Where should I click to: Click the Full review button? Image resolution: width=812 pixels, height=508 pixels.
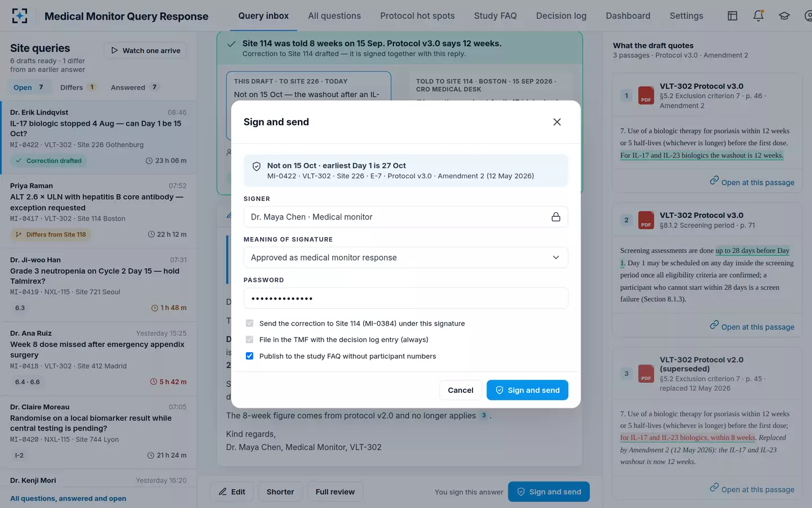pos(335,492)
